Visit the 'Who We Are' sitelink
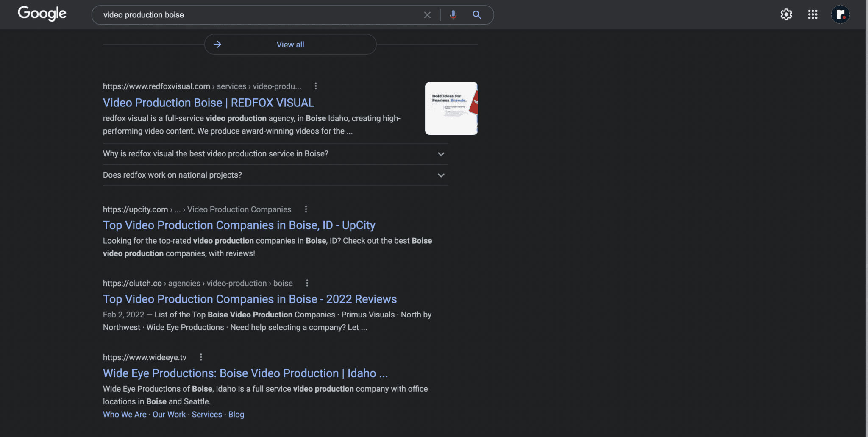The height and width of the screenshot is (437, 868). click(x=124, y=414)
